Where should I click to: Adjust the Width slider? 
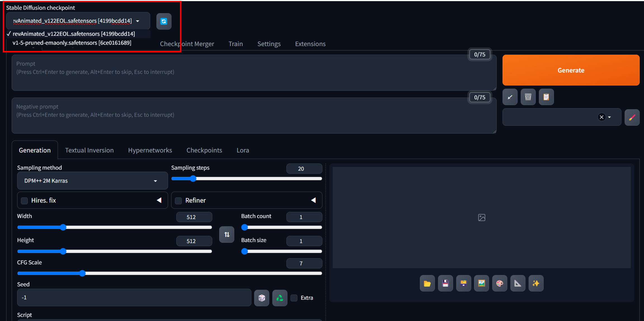[115, 227]
